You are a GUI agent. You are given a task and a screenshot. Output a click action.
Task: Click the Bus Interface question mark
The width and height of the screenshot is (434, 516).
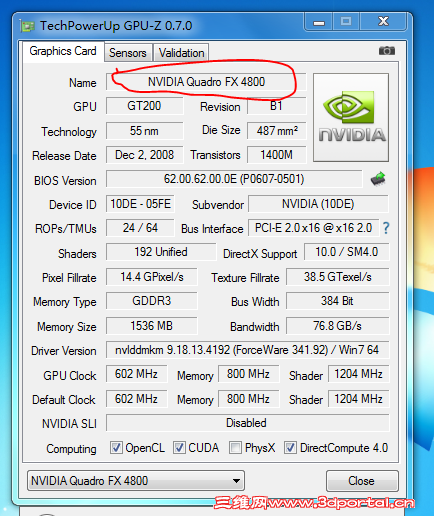386,228
